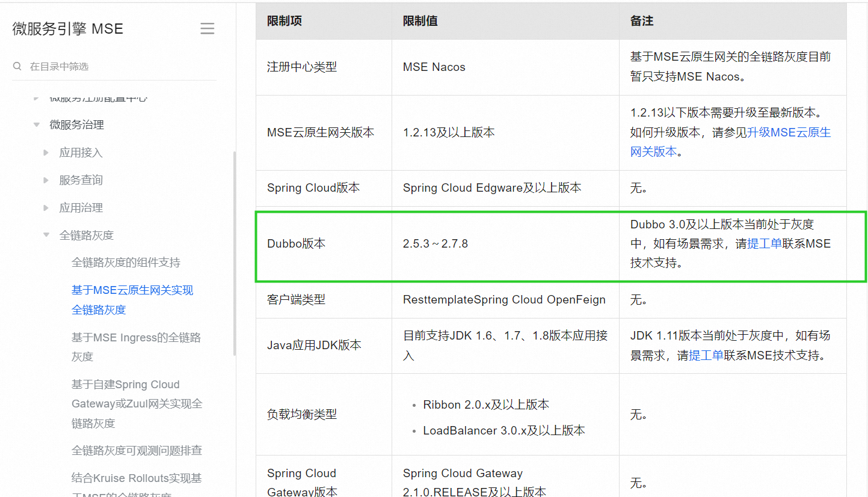Click LoadBalancer 3.0.x及以上版本 bullet
Image resolution: width=868 pixels, height=497 pixels.
504,430
